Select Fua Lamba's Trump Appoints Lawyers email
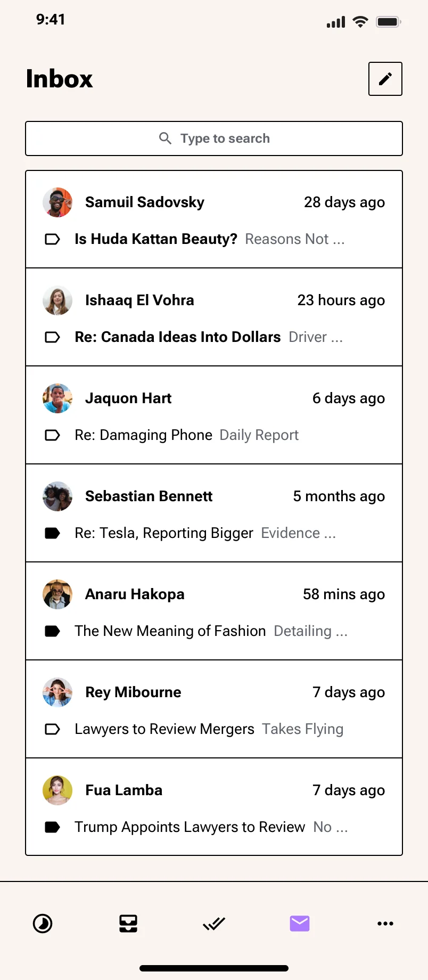Image resolution: width=428 pixels, height=980 pixels. 214,807
